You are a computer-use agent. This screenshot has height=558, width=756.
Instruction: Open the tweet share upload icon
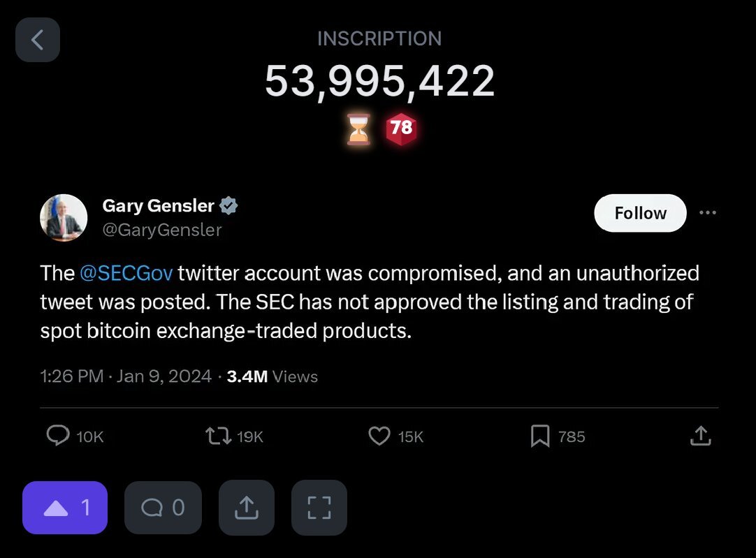click(x=700, y=436)
